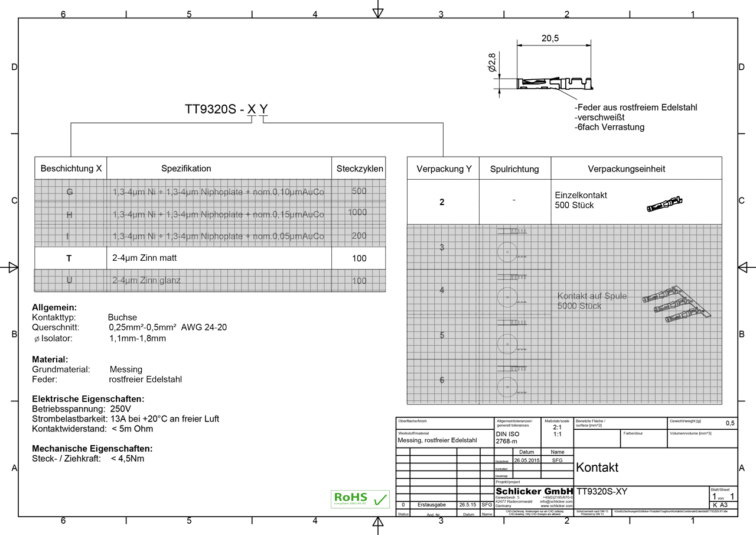This screenshot has height=535, width=756.
Task: Click the '20,5' length dimension
Action: (x=550, y=38)
